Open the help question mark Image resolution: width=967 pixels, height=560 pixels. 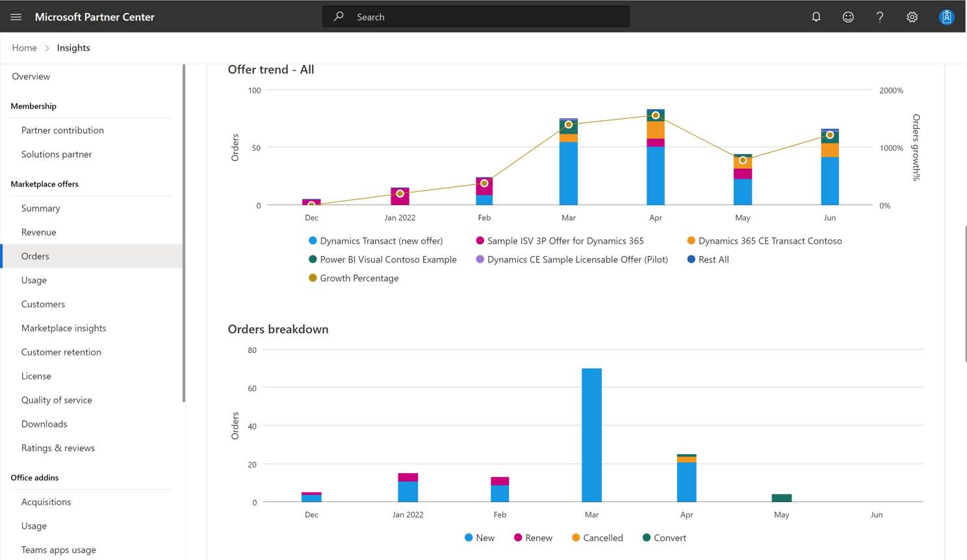880,17
